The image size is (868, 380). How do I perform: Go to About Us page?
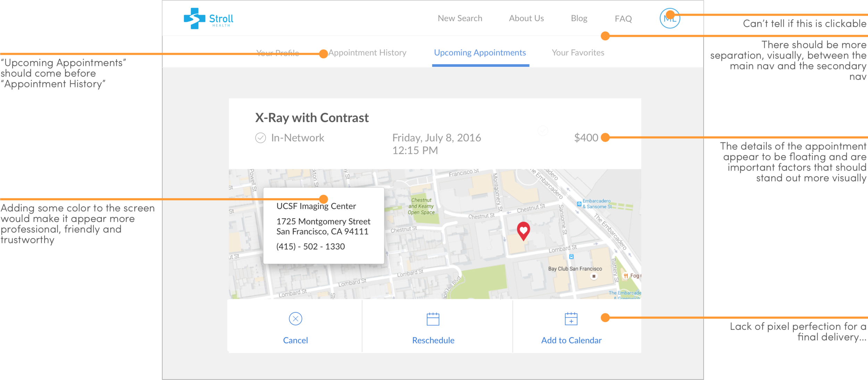(526, 18)
